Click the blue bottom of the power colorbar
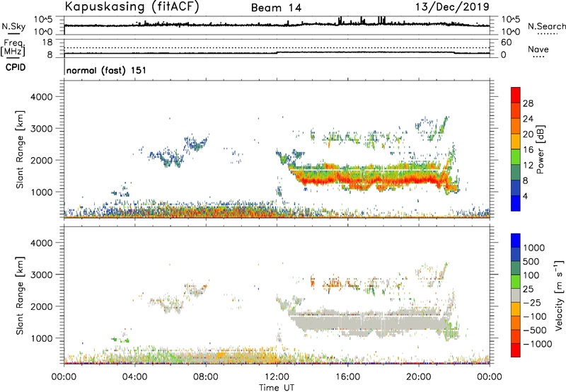Viewport: 566px width, 392px height. 516,203
